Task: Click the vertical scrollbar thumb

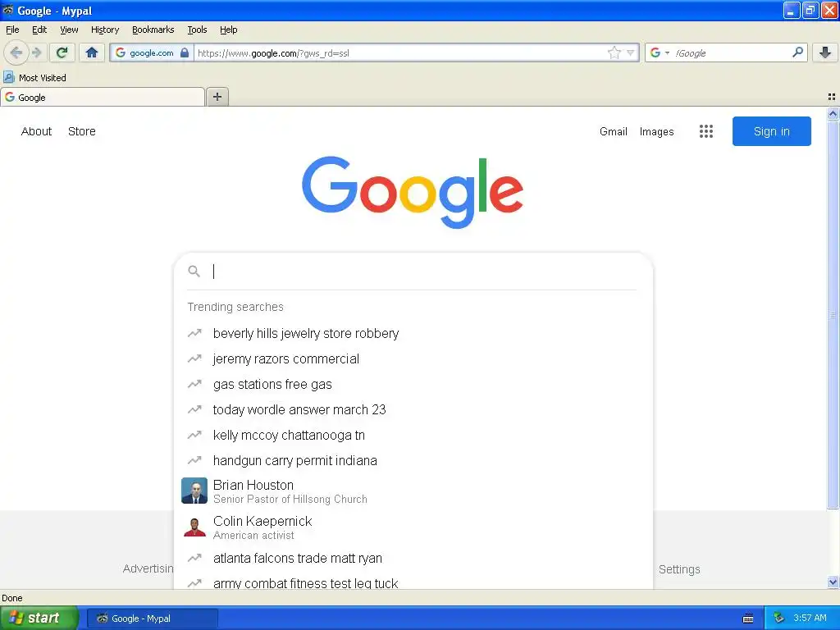Action: tap(833, 315)
